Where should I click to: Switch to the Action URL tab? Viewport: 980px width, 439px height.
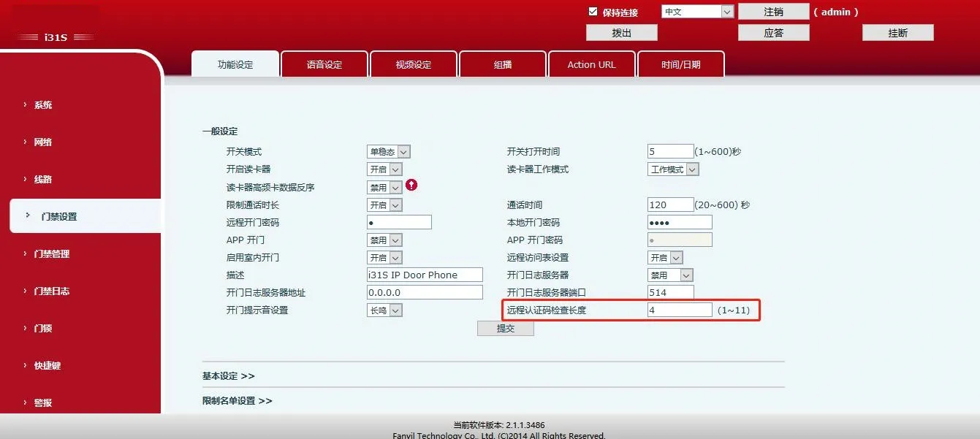(591, 64)
